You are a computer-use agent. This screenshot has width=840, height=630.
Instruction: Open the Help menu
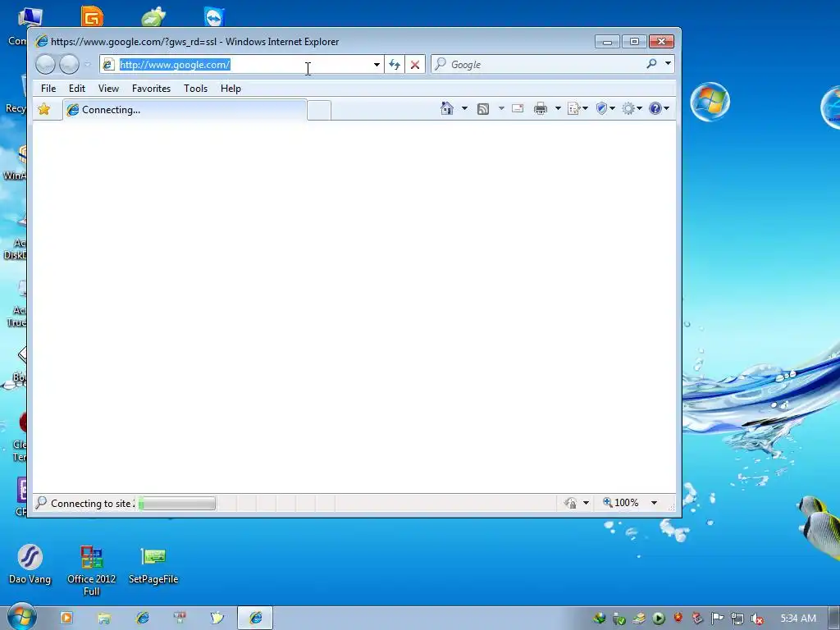click(x=231, y=89)
